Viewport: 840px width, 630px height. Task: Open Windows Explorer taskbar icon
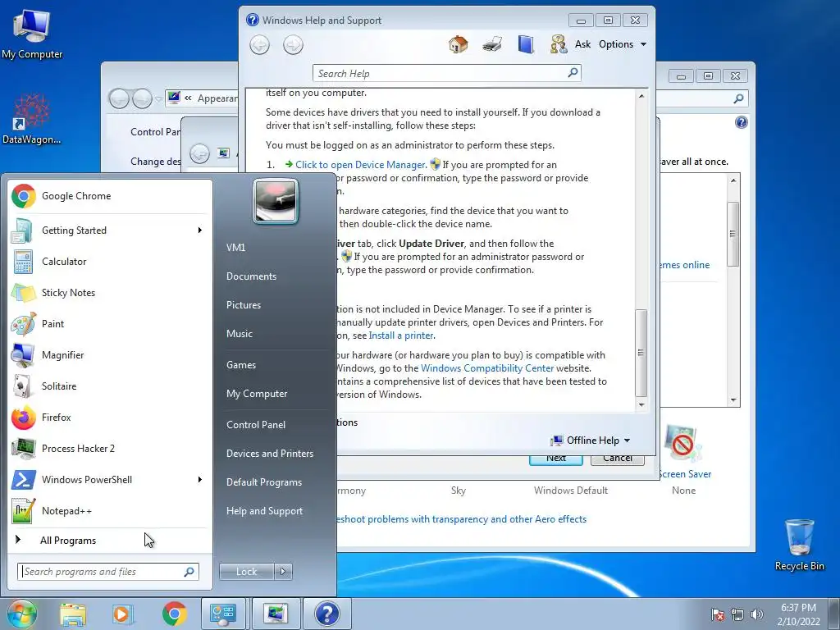[x=73, y=614]
